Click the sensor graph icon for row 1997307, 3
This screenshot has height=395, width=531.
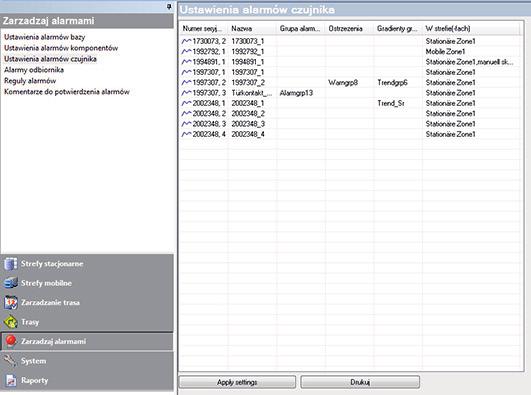click(x=186, y=93)
